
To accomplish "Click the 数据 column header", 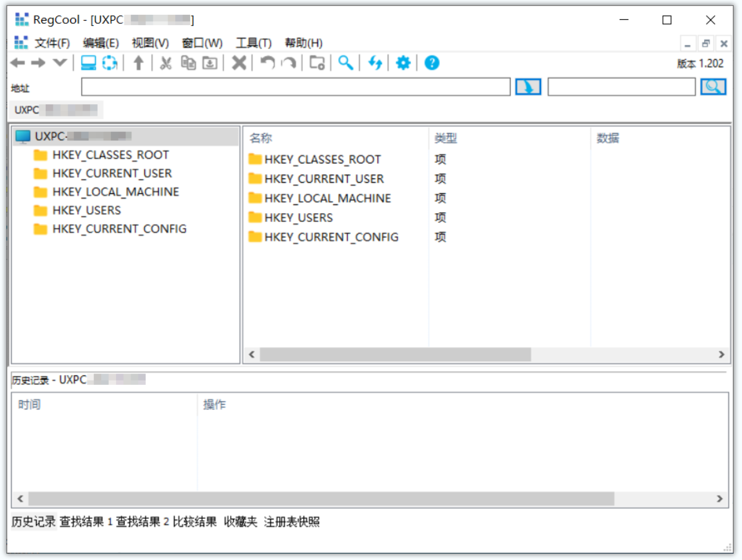I will pyautogui.click(x=660, y=138).
